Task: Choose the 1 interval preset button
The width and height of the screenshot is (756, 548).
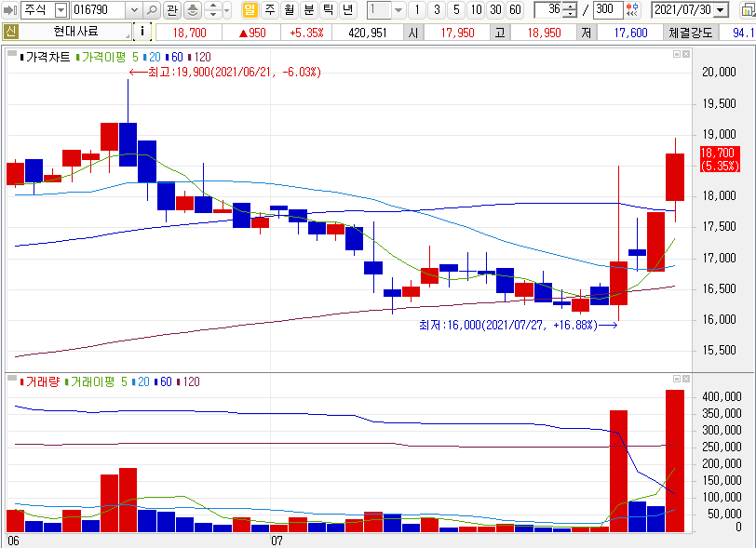Action: [417, 9]
